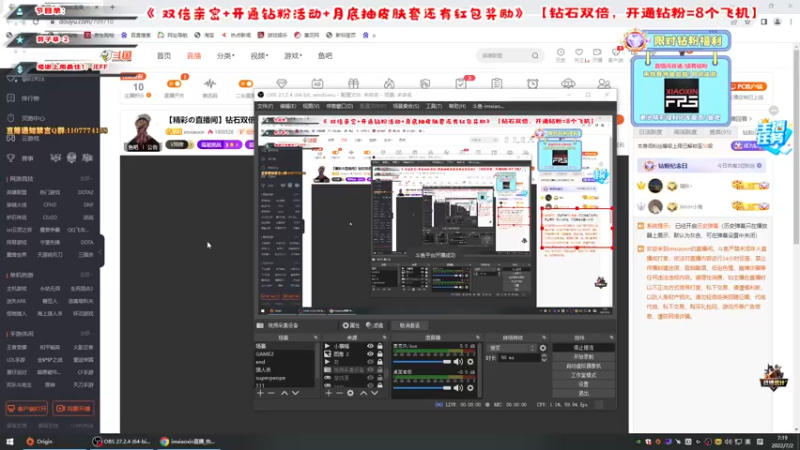Open OBS 帮助(H) menu

[457, 106]
